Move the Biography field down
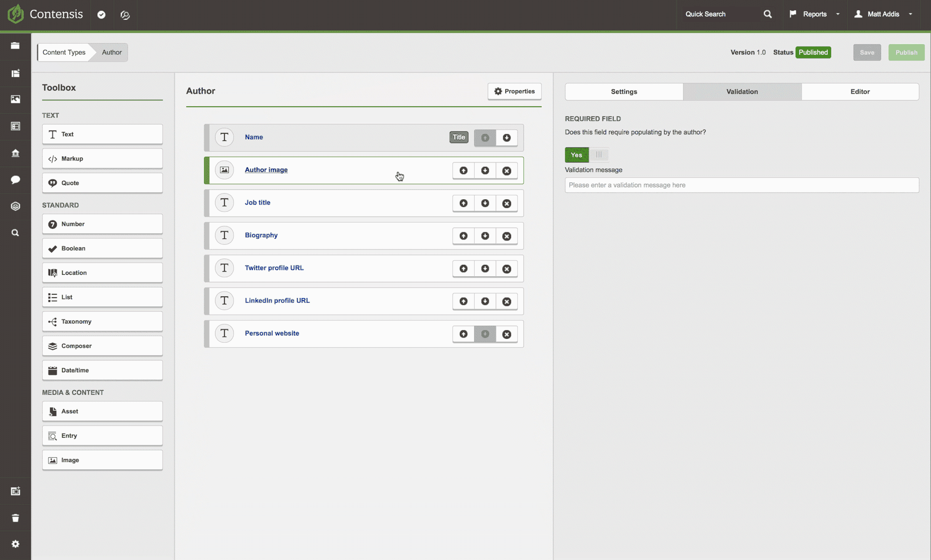This screenshot has height=560, width=931. click(x=485, y=236)
